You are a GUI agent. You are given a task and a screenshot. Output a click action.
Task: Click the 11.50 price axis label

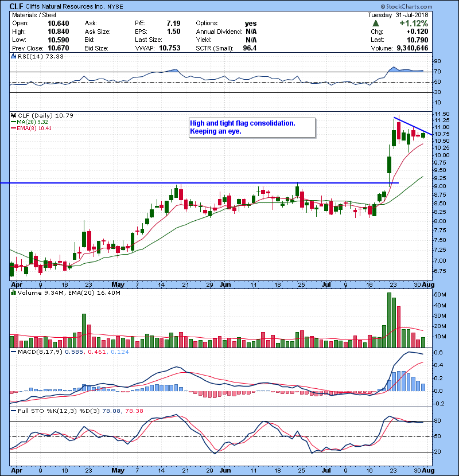point(441,114)
